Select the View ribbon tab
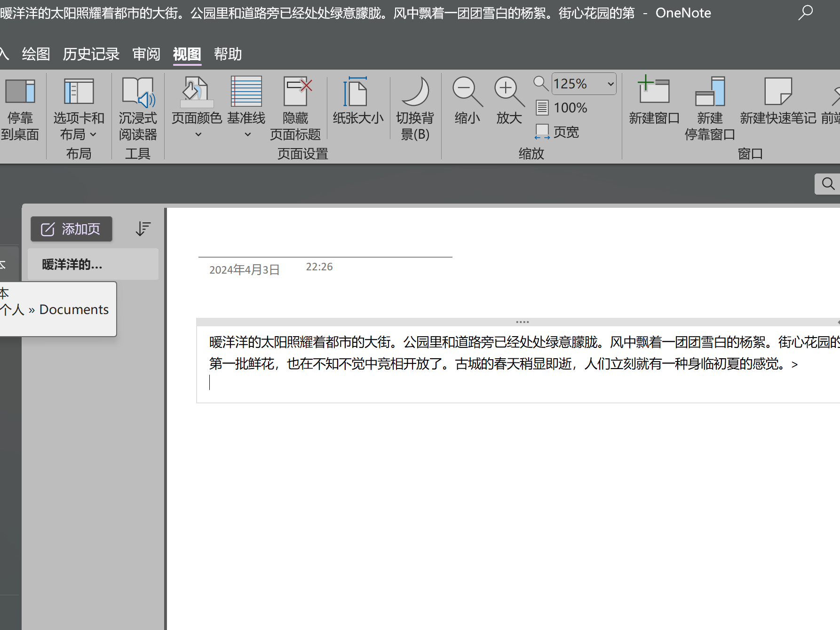The width and height of the screenshot is (840, 630). (187, 54)
